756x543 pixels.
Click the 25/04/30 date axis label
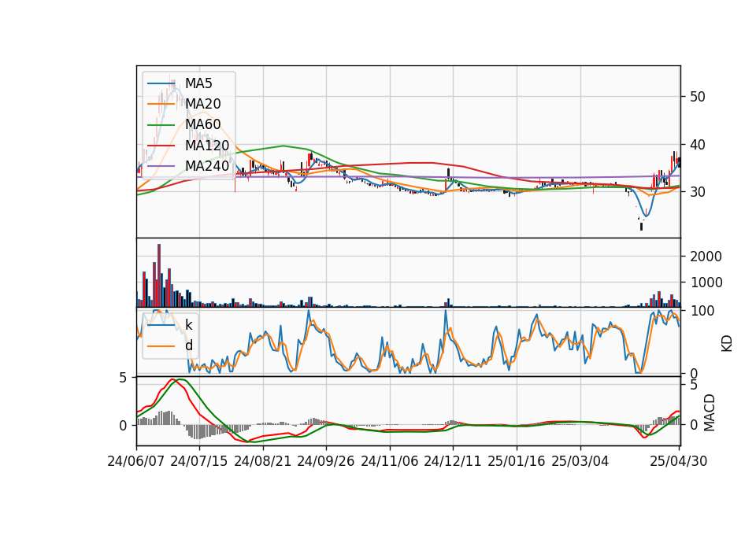[x=678, y=462]
